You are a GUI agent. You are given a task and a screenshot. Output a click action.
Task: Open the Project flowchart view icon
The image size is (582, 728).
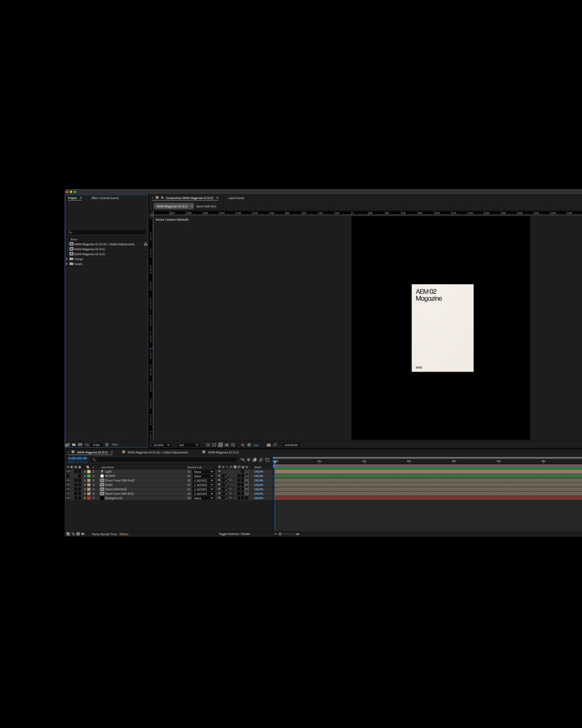[145, 244]
